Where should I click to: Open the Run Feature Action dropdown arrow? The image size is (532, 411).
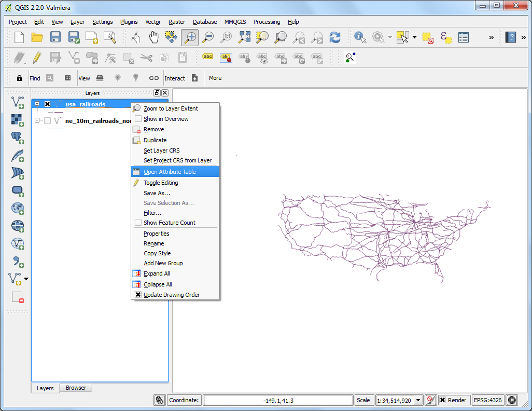tap(390, 37)
